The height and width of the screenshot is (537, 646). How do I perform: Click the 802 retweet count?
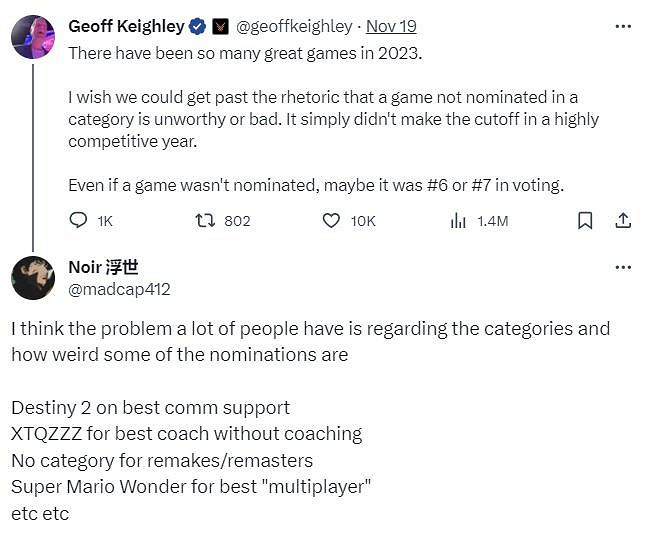pyautogui.click(x=237, y=220)
